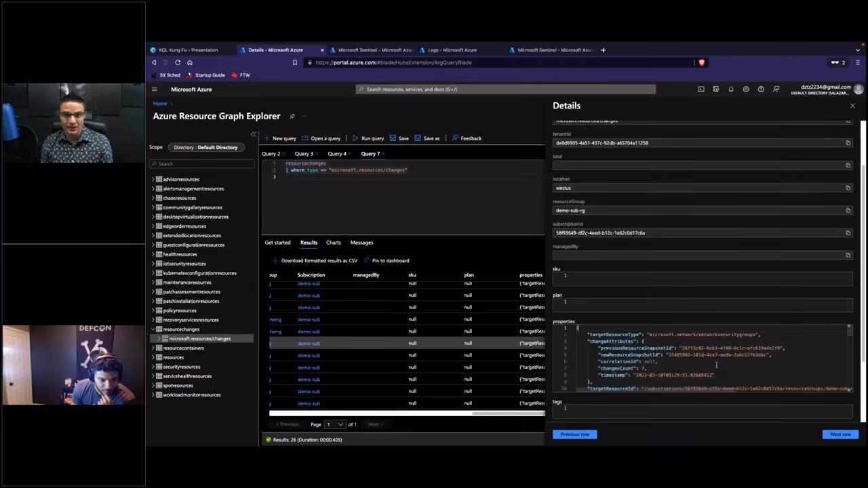Click the Home breadcrumb link
The width and height of the screenshot is (868, 488).
(160, 104)
